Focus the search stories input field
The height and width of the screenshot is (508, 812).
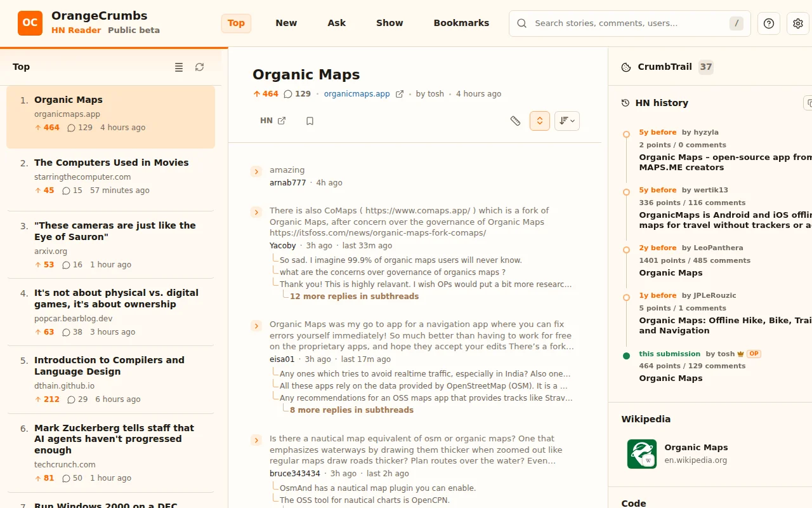point(630,23)
